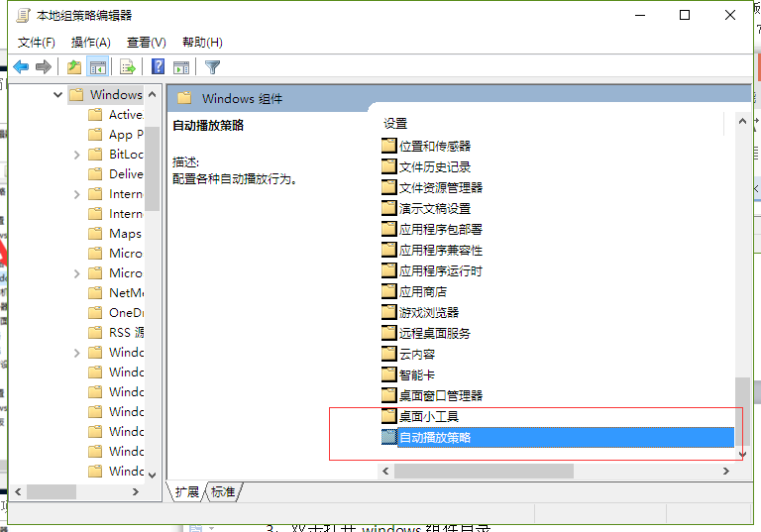Open the 文件(F) menu
This screenshot has height=532, width=761.
click(x=37, y=43)
